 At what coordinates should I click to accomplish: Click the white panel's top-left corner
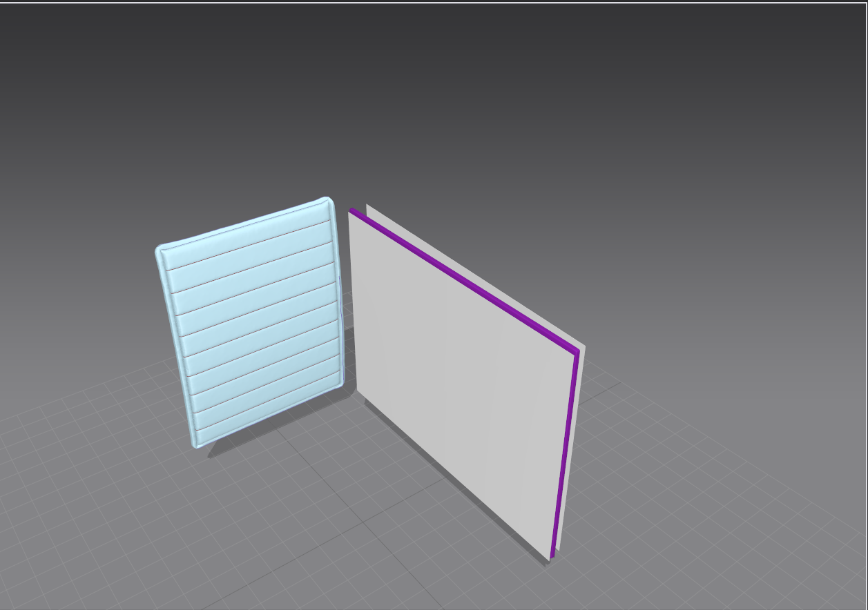(351, 215)
